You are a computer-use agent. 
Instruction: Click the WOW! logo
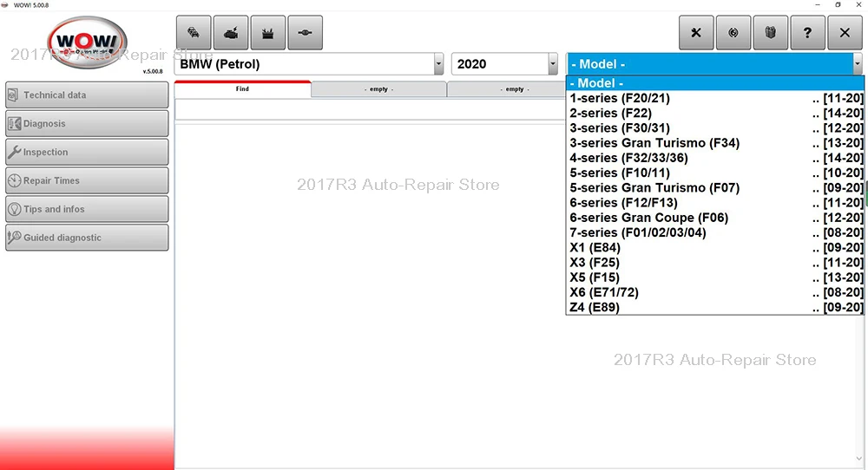click(87, 42)
